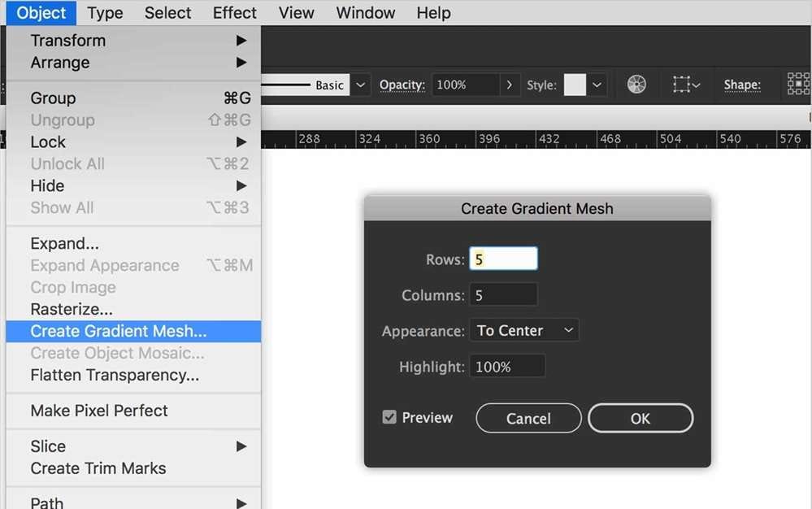Open the Lock submenu
The image size is (812, 509).
pos(133,141)
